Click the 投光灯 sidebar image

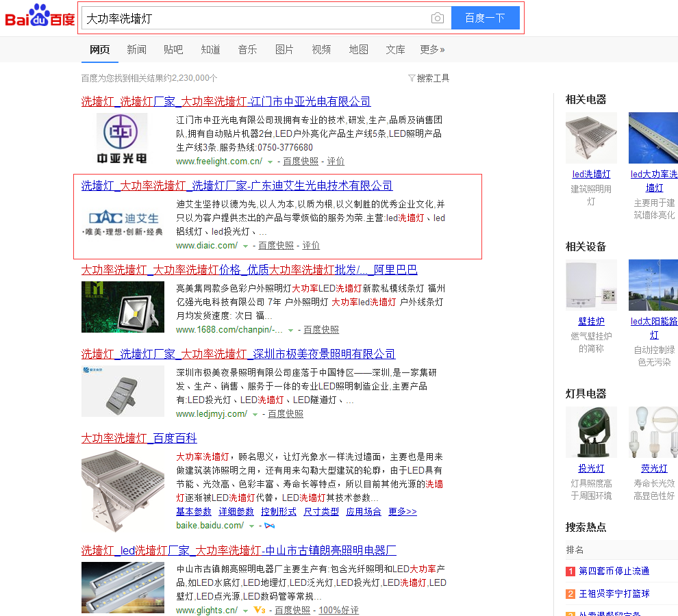tap(591, 432)
